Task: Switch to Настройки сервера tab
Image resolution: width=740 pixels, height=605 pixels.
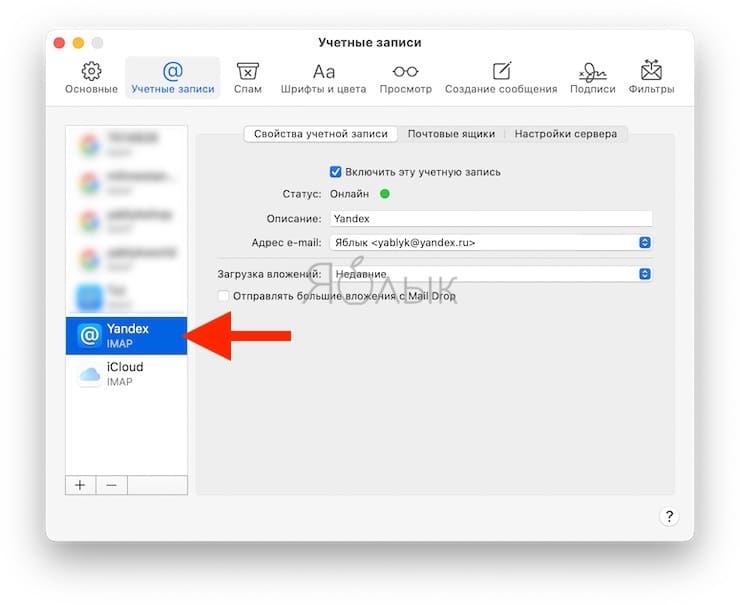Action: pos(565,134)
